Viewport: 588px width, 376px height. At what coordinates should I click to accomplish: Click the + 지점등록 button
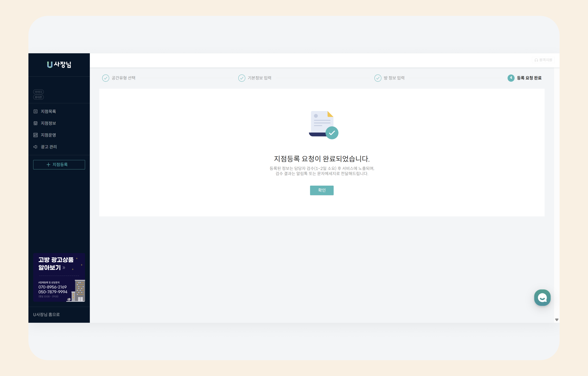click(x=59, y=165)
